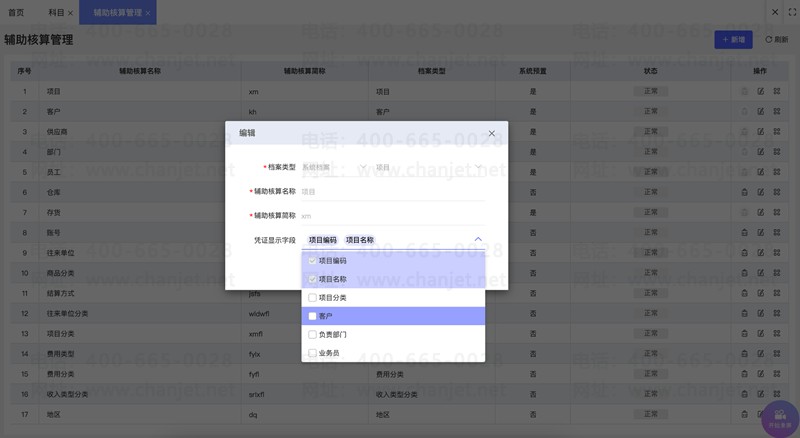Collapse the 凭证显示字段 dropdown arrow

pyautogui.click(x=478, y=239)
